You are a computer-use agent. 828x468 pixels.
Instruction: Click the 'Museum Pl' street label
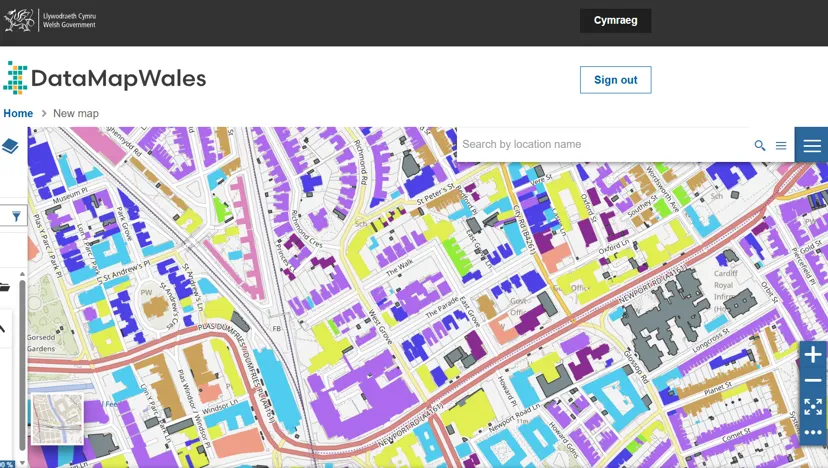(70, 195)
